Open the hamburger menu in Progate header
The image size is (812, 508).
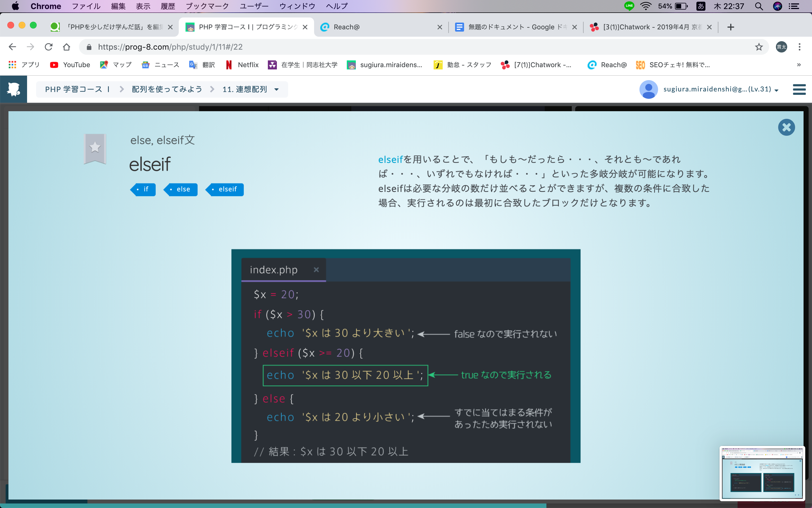[799, 89]
